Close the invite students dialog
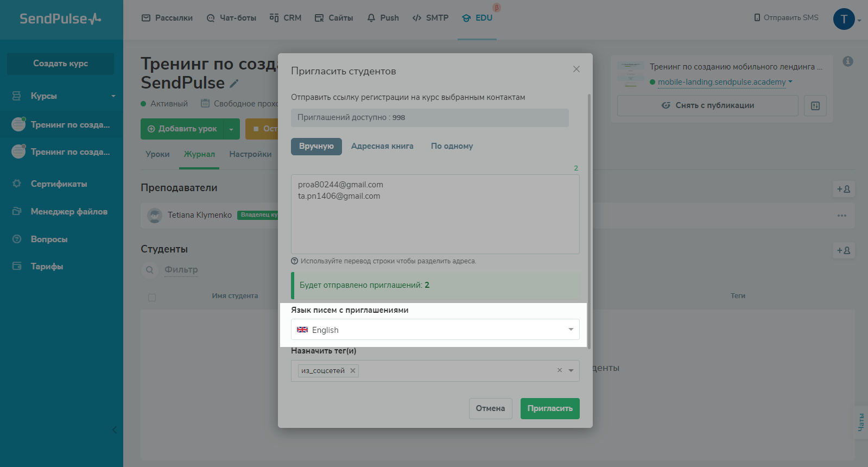The image size is (868, 467). point(576,69)
